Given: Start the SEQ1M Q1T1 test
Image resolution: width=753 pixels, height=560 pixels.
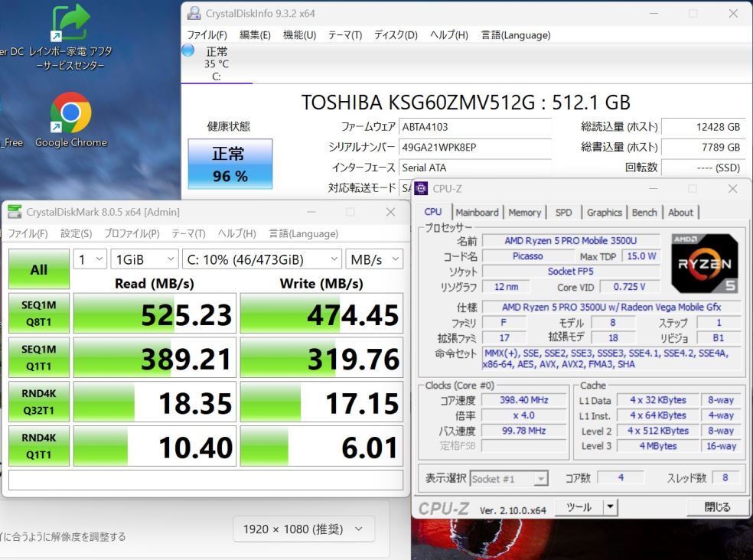Looking at the screenshot, I should (39, 357).
